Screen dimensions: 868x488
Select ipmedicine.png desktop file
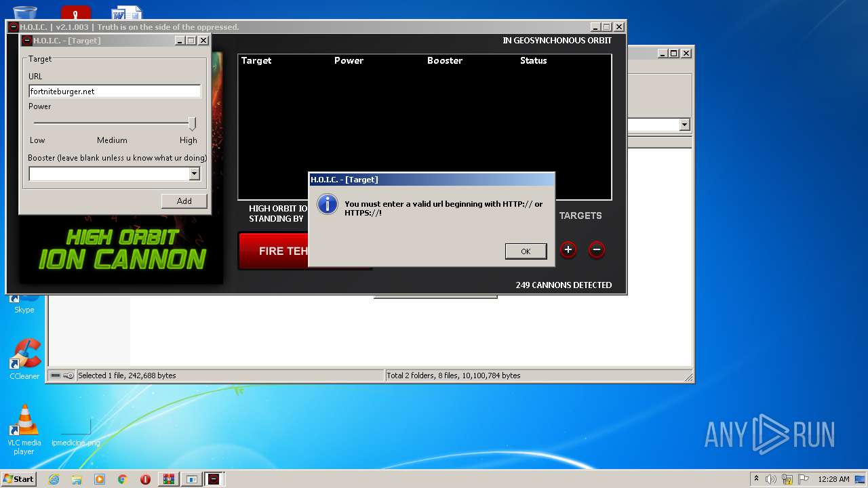tap(76, 430)
